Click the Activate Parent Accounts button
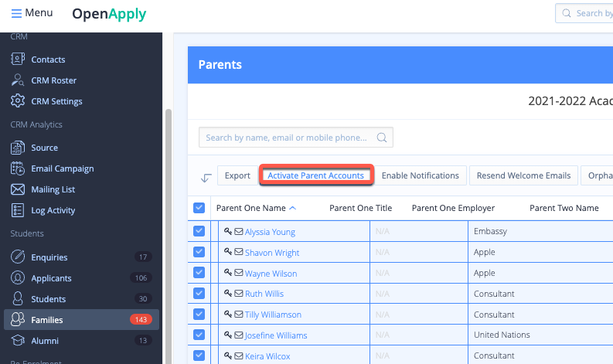Screen dimensions: 613x364 [315, 175]
